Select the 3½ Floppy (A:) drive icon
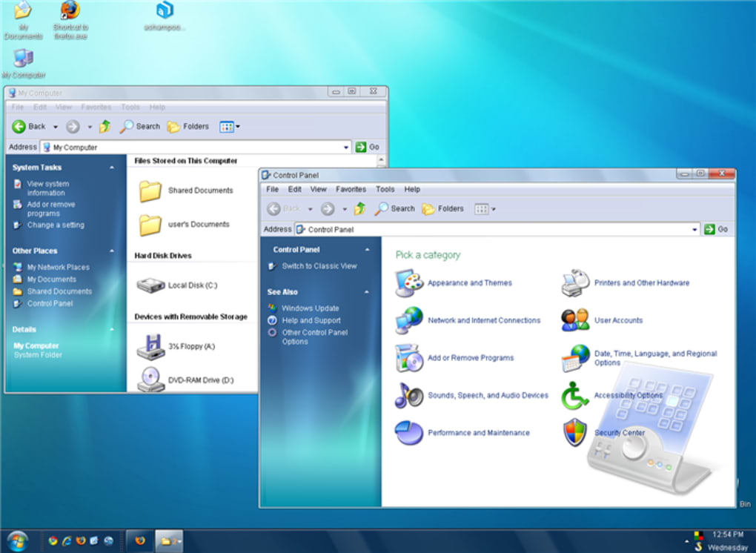Screen dimensions: 756x553 (151, 347)
